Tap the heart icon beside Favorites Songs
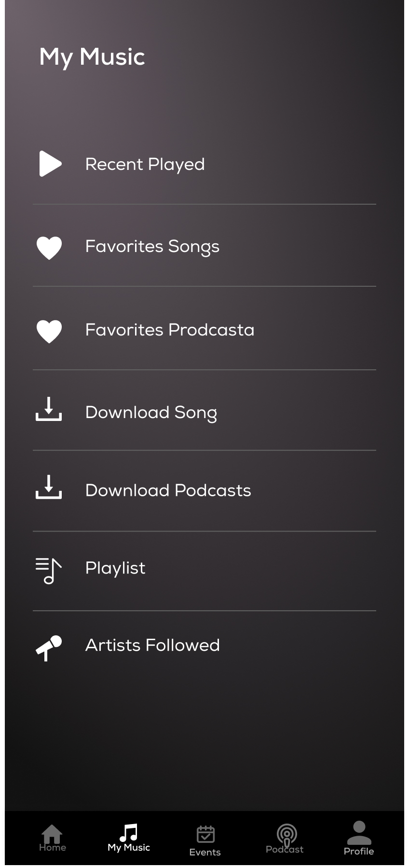Viewport: 409px width, 868px height. (49, 248)
